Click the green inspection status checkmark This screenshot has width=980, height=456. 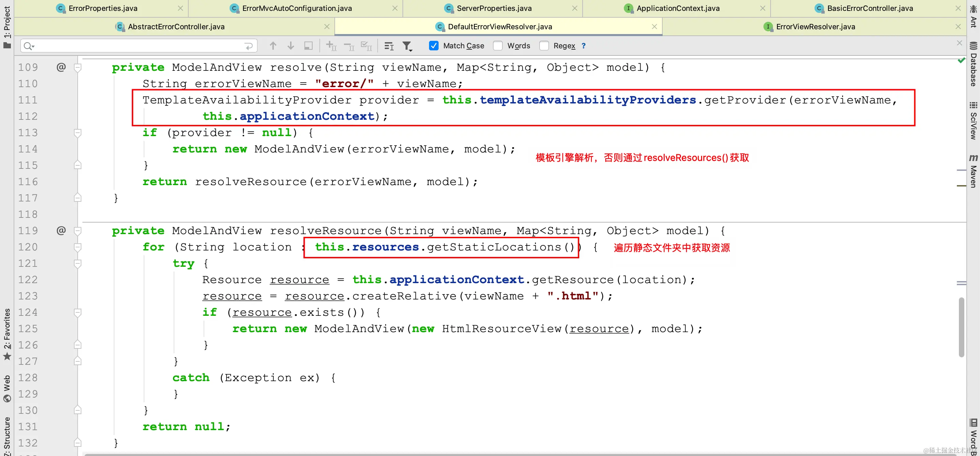point(961,60)
